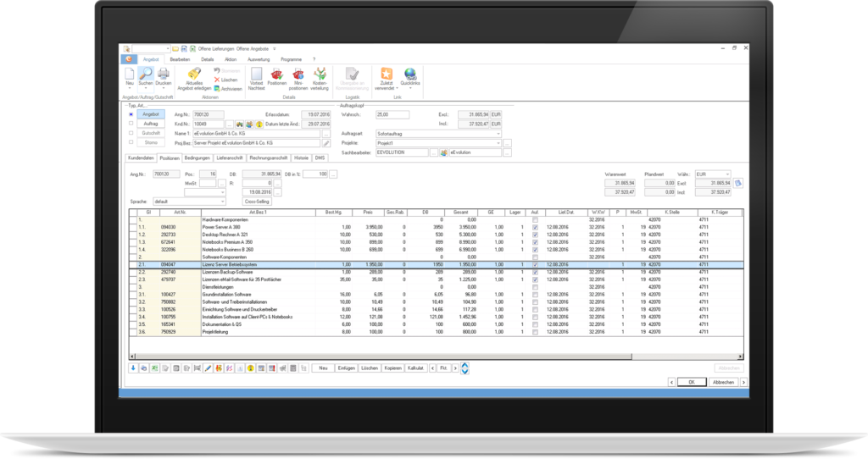Toggle Aufl. checkbox for Power Server A 380
The height and width of the screenshot is (459, 868).
coord(534,227)
